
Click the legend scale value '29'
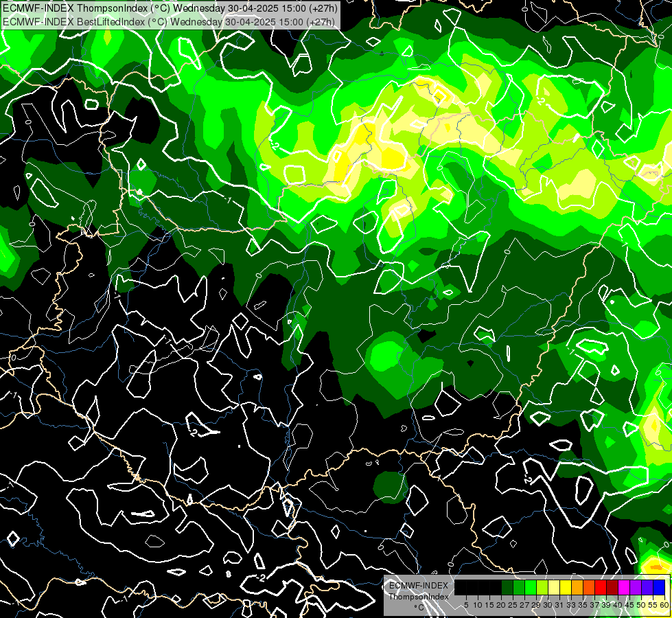pos(536,605)
